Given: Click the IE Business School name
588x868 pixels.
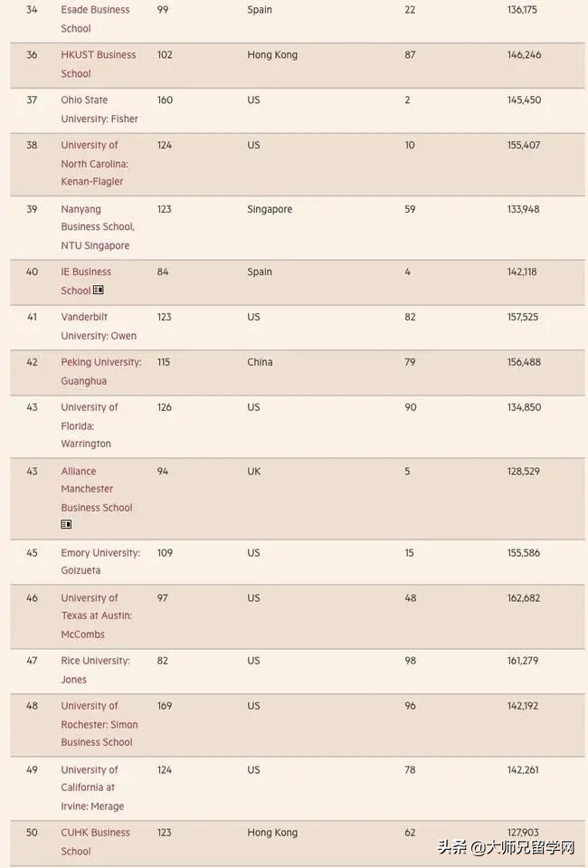Looking at the screenshot, I should 85,281.
